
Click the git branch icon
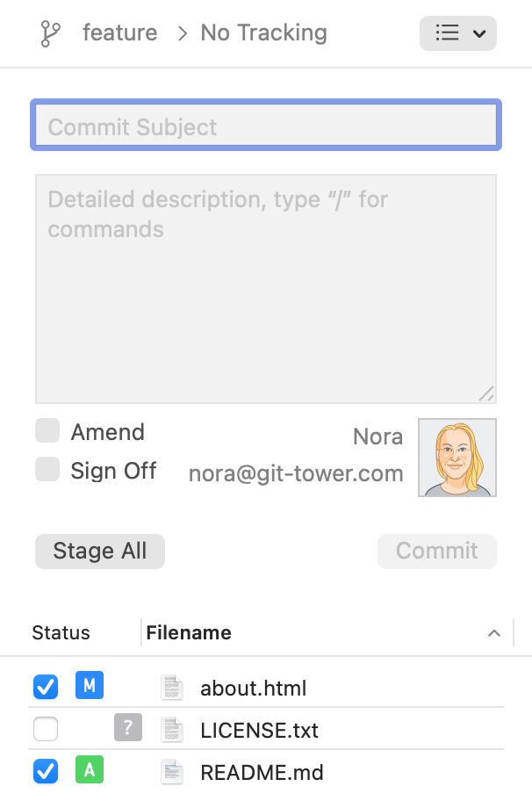51,34
